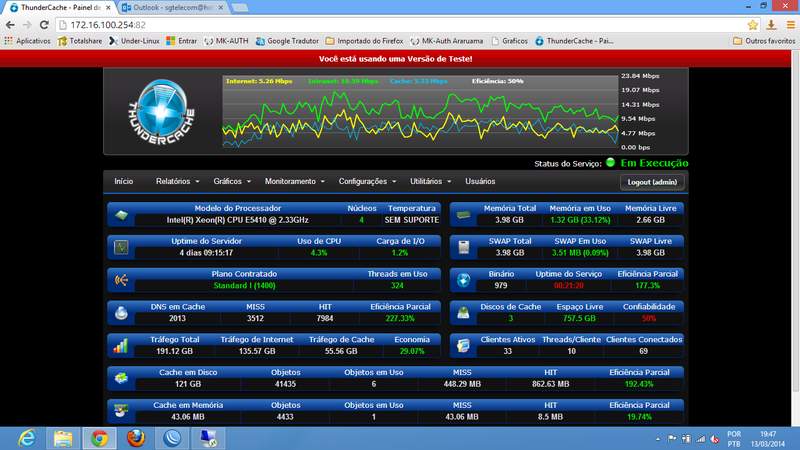Viewport: 800px width, 450px height.
Task: Open the clock-like app in taskbar
Action: click(172, 438)
